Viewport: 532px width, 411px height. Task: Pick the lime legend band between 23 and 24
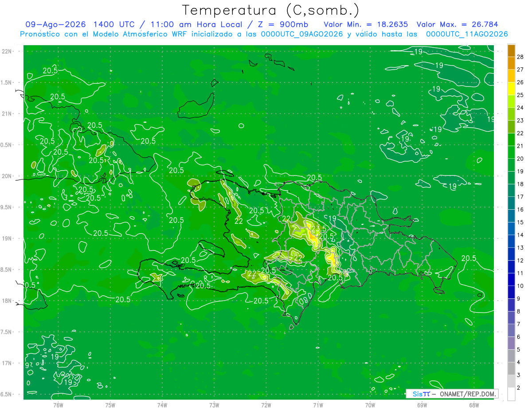(511, 114)
